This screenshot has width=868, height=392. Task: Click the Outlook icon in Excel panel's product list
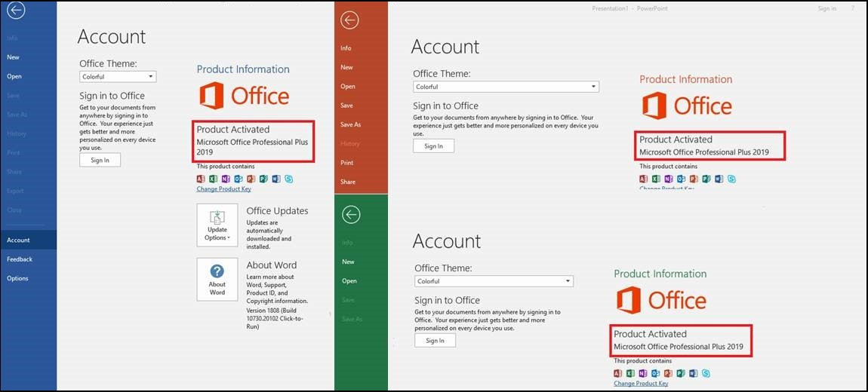pos(656,373)
